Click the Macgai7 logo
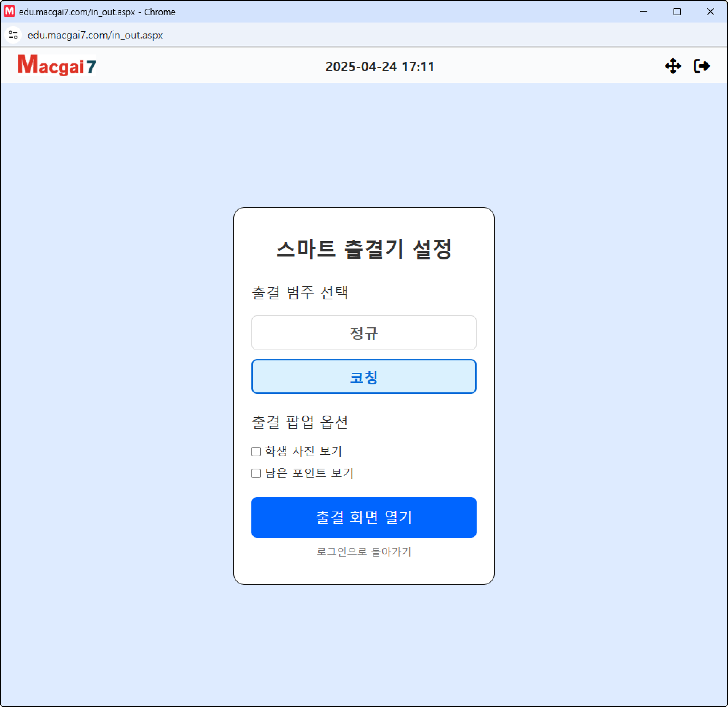This screenshot has height=707, width=728. pos(57,66)
